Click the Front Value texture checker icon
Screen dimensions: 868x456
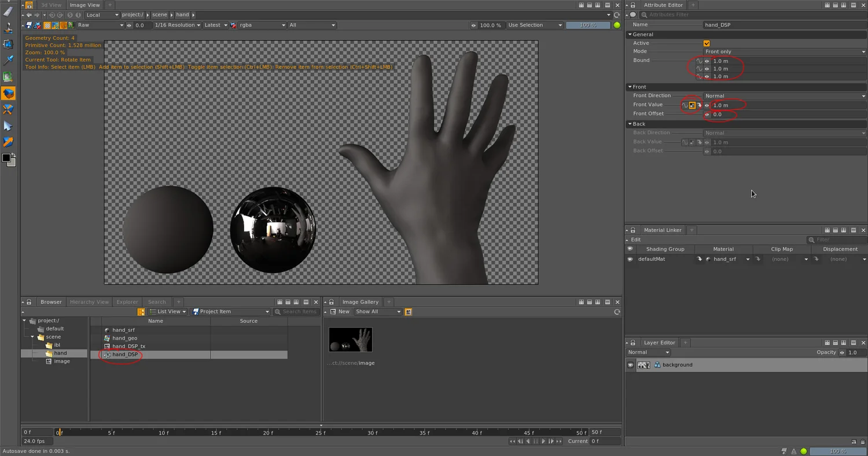tap(692, 105)
